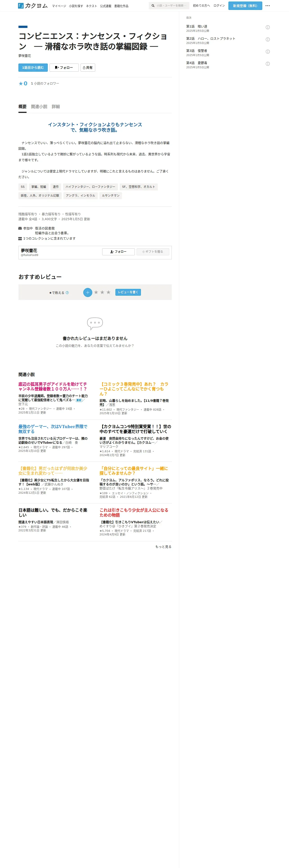
Task: Click the 掌編、短編 tag
Action: pos(39,187)
